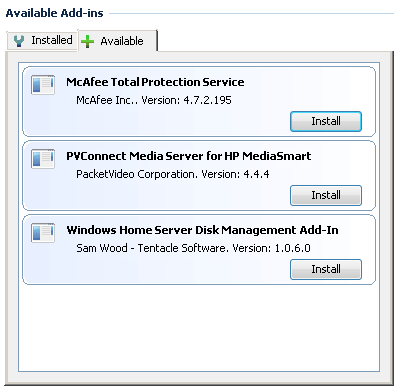Switch to the Installed tab
Viewport: 399px width, 390px height.
pyautogui.click(x=42, y=40)
